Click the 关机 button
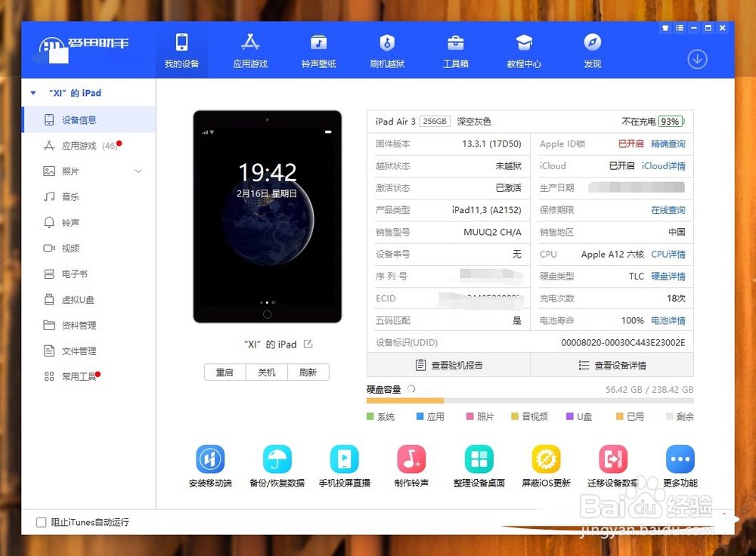This screenshot has height=556, width=756. coord(267,372)
